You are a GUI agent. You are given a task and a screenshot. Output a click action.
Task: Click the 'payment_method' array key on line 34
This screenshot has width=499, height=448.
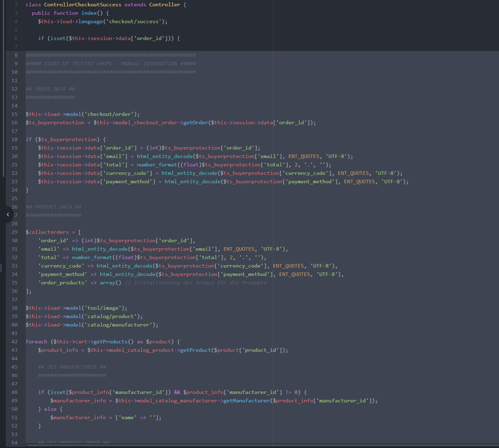point(63,274)
